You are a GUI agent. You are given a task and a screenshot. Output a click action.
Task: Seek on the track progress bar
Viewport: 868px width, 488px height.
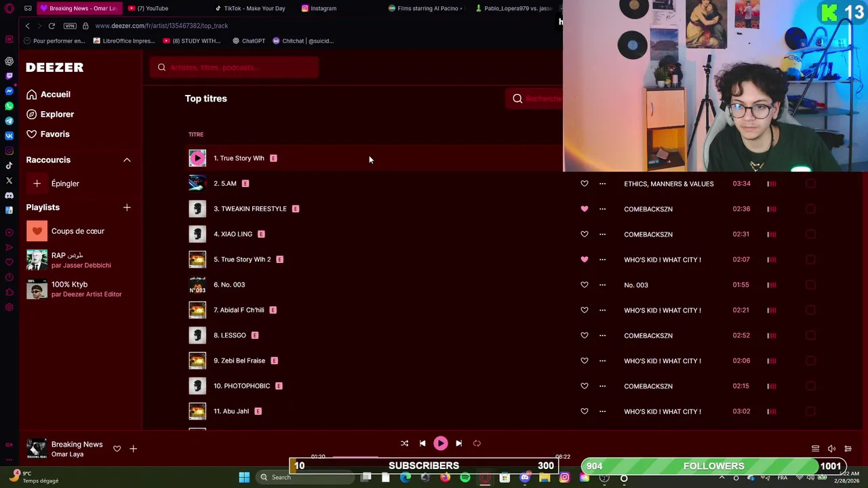pos(441,457)
